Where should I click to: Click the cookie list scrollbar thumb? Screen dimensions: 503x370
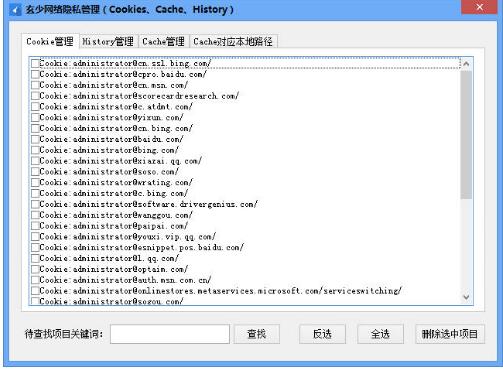point(466,135)
